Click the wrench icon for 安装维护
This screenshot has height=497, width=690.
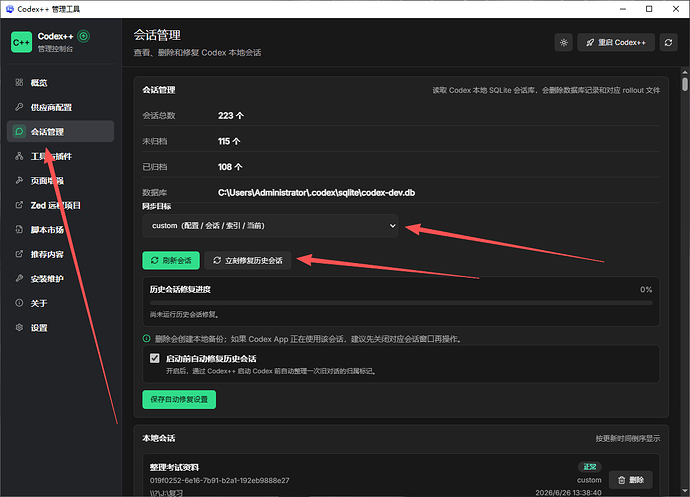pyautogui.click(x=19, y=279)
